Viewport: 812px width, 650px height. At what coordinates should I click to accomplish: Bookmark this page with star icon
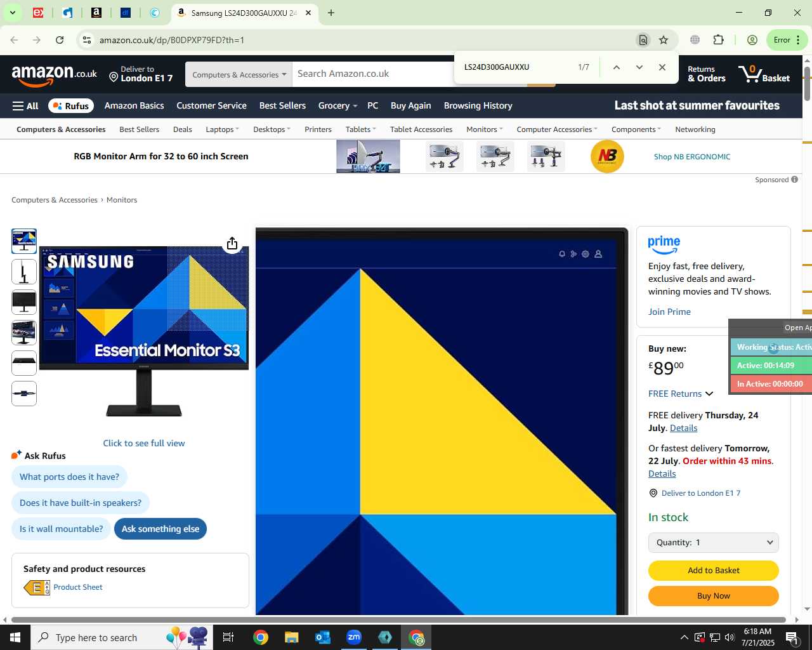pos(664,40)
